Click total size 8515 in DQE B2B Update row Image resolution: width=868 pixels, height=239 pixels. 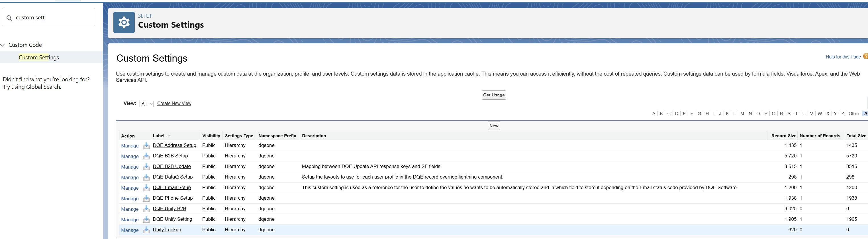tap(851, 167)
